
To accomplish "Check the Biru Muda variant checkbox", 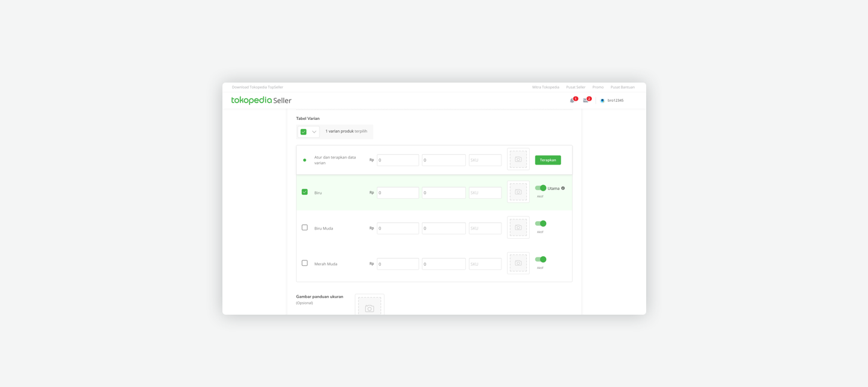I will pyautogui.click(x=304, y=228).
